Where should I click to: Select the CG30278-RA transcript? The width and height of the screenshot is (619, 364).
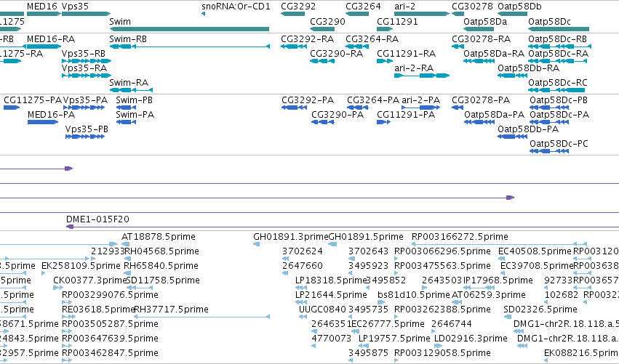point(458,46)
